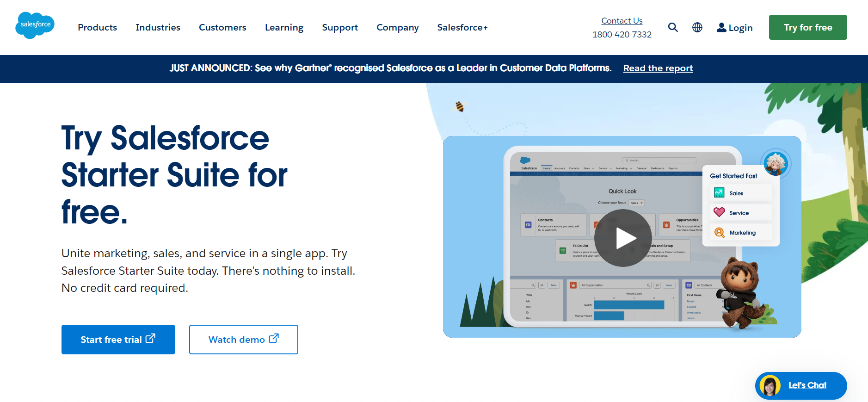
Task: Play the demo video
Action: click(x=623, y=238)
